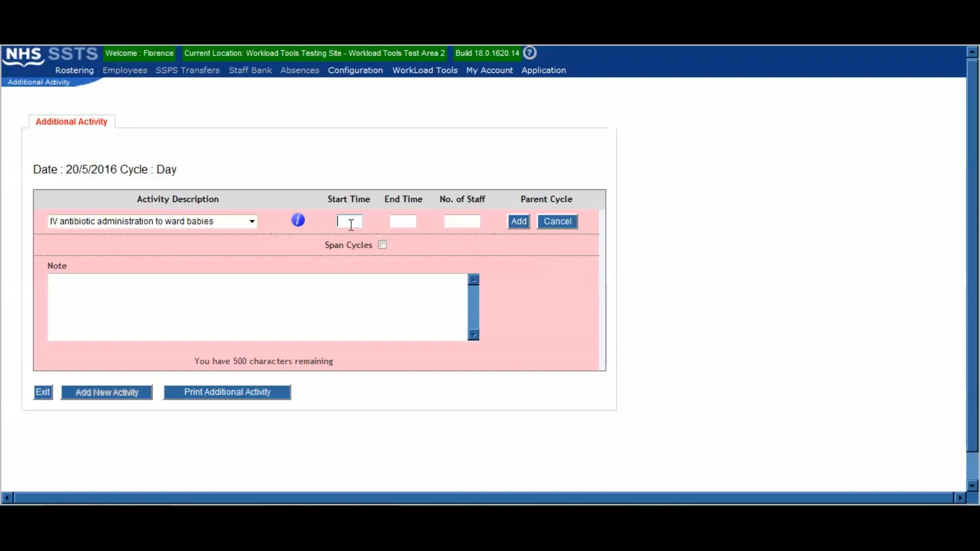
Task: Click the horizontal scrollbar's left arrow
Action: [6, 498]
